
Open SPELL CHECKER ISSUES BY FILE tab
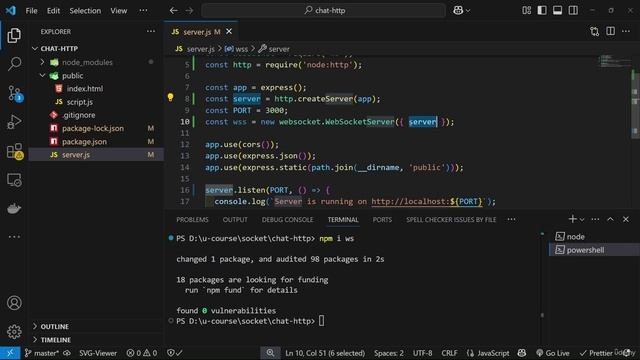click(451, 220)
